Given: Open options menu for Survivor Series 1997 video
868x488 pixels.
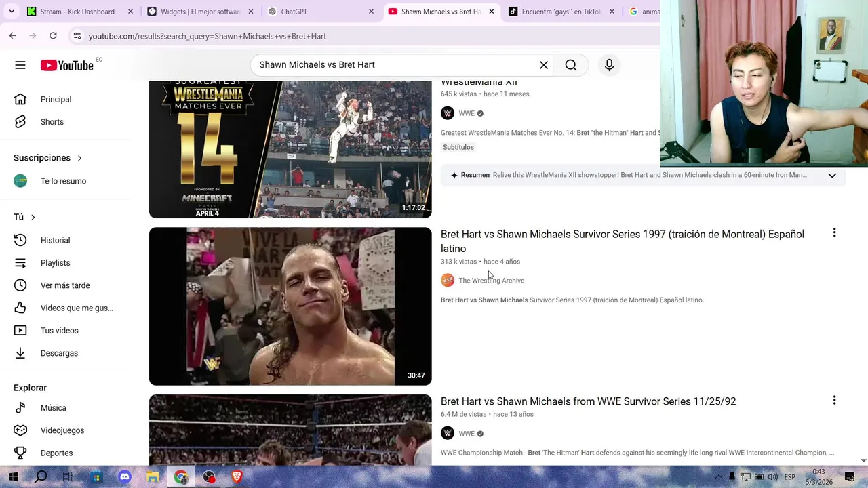Looking at the screenshot, I should tap(834, 233).
